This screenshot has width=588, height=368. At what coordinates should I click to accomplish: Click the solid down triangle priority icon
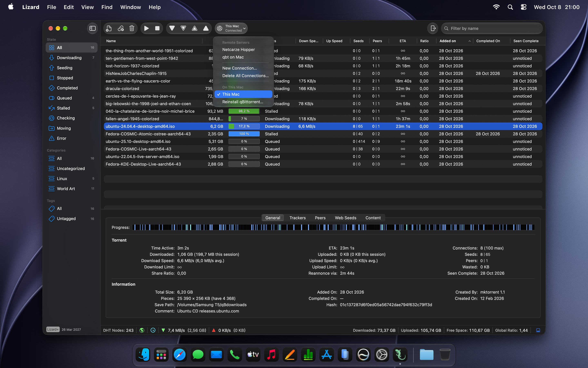[172, 28]
